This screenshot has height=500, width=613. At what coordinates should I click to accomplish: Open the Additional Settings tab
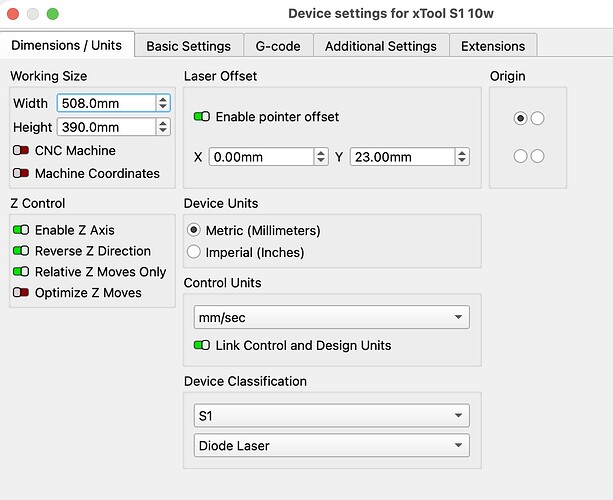pyautogui.click(x=381, y=46)
